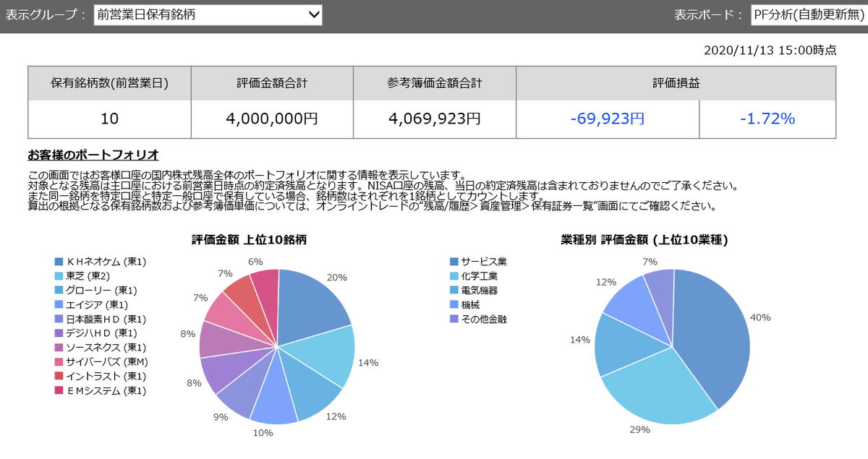
Task: Select the ソースネクス (東1) legend label
Action: tap(106, 348)
